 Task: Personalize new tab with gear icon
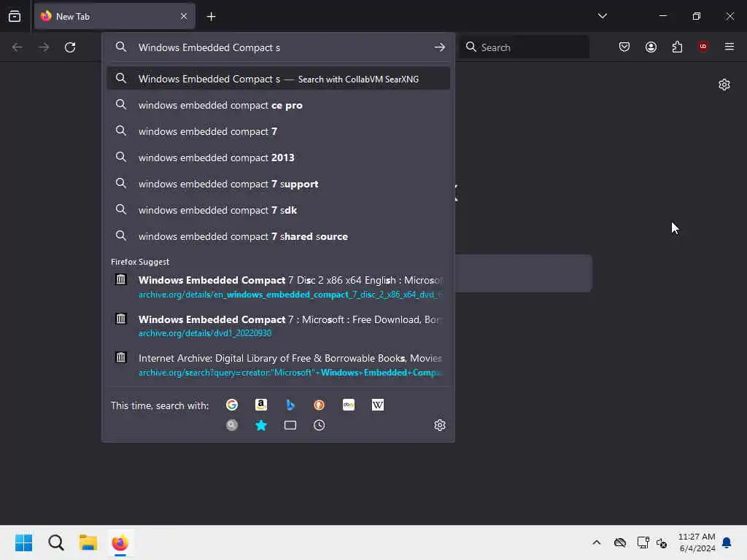pos(724,85)
